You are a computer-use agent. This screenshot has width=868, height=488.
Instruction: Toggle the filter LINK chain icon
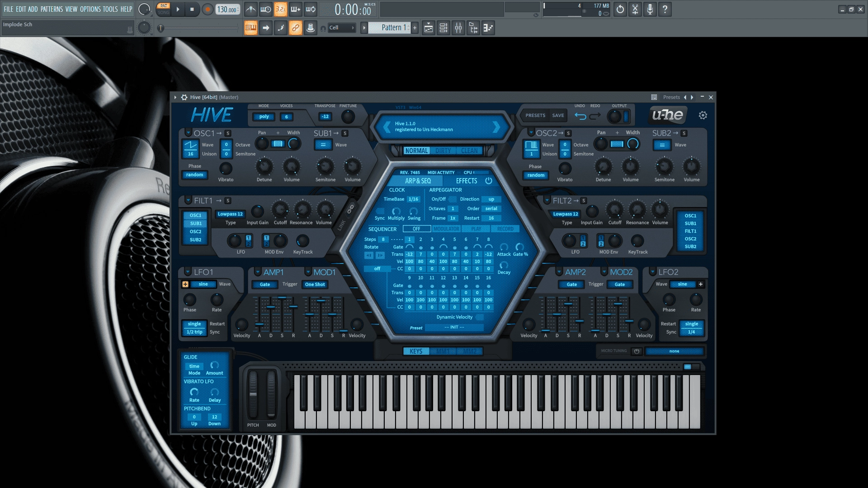[350, 209]
